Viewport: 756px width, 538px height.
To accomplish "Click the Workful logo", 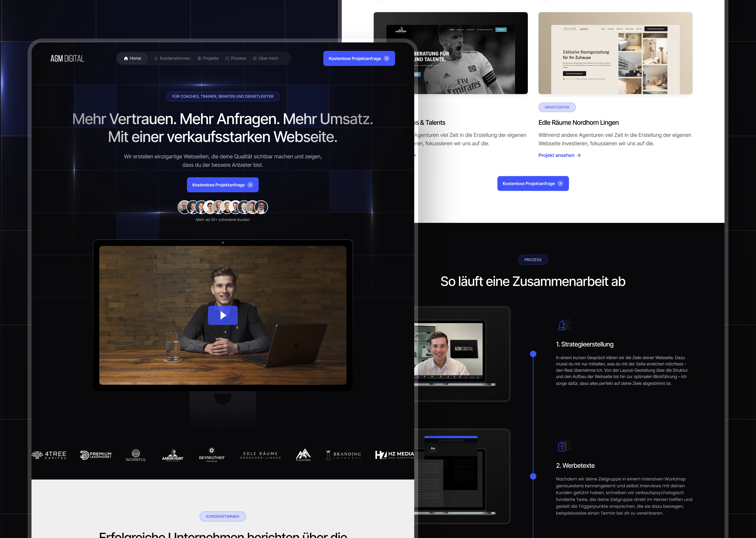I will pyautogui.click(x=136, y=455).
